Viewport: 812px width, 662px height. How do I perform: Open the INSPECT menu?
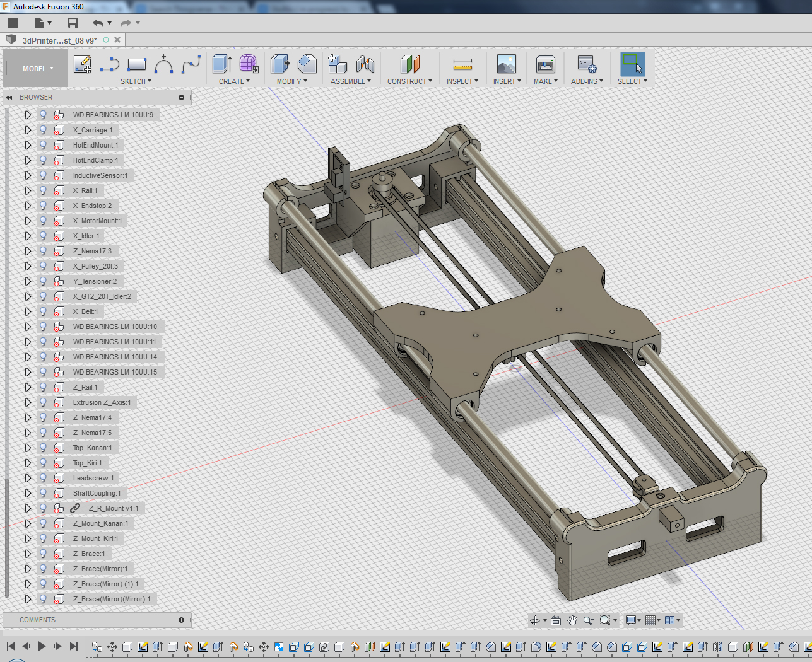coord(462,81)
